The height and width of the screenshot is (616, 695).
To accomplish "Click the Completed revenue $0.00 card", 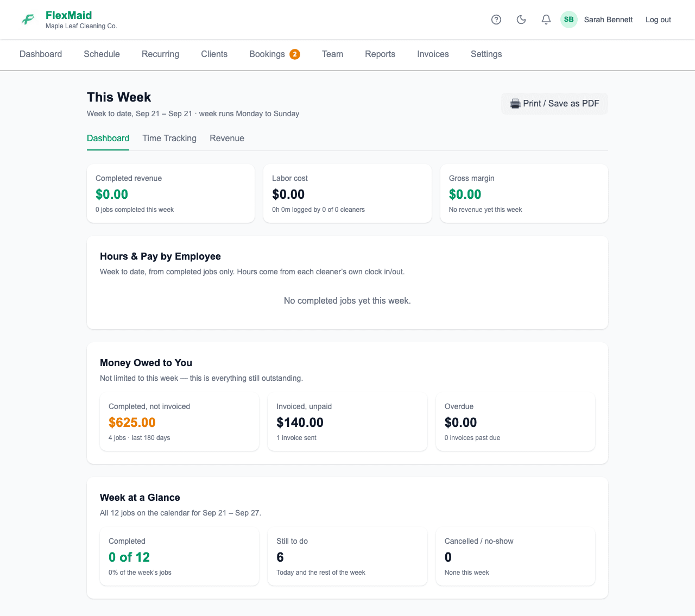I will (170, 193).
